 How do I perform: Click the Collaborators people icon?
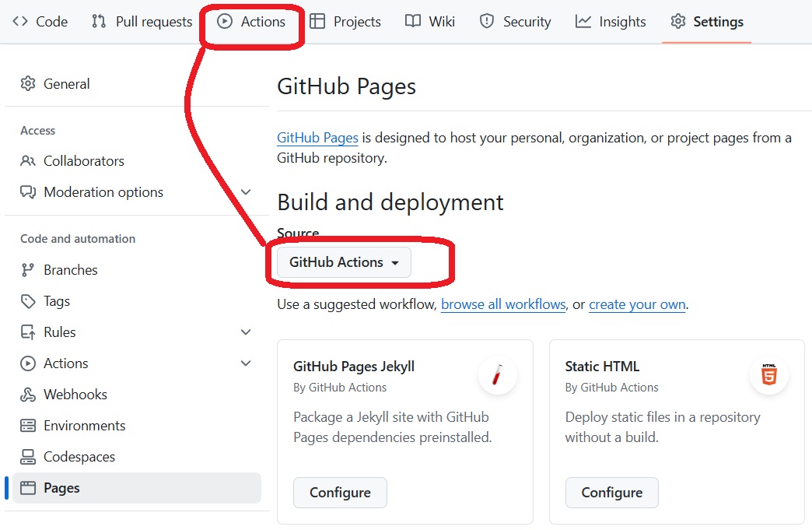click(x=28, y=161)
